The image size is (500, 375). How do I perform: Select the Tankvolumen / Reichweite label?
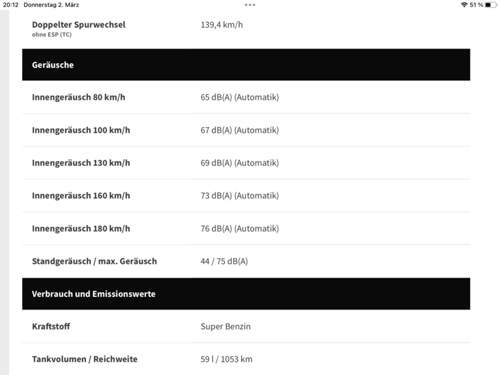coord(85,359)
